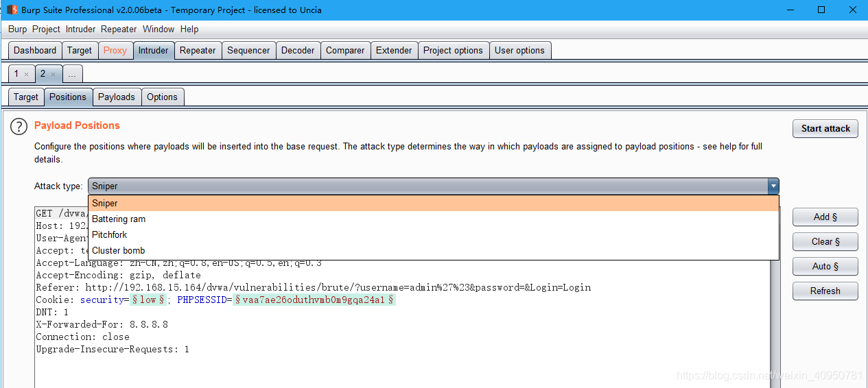
Task: Open the Intruder Target sub-tab
Action: point(26,97)
